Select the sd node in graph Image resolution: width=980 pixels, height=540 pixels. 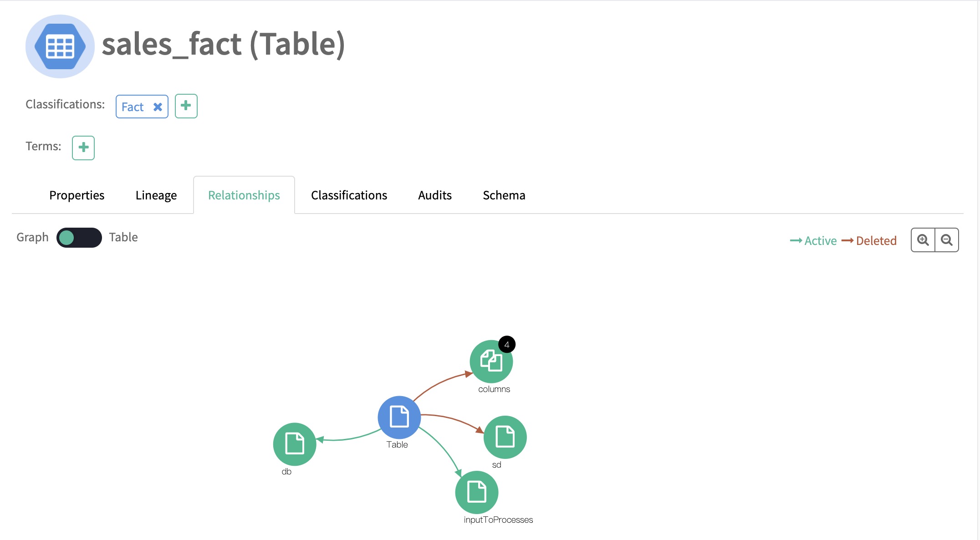(x=505, y=437)
